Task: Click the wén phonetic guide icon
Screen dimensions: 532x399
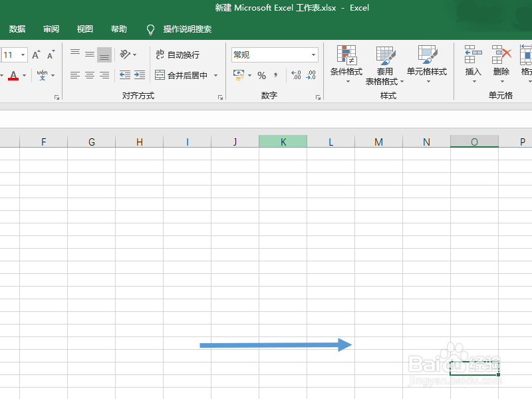Action: point(42,75)
